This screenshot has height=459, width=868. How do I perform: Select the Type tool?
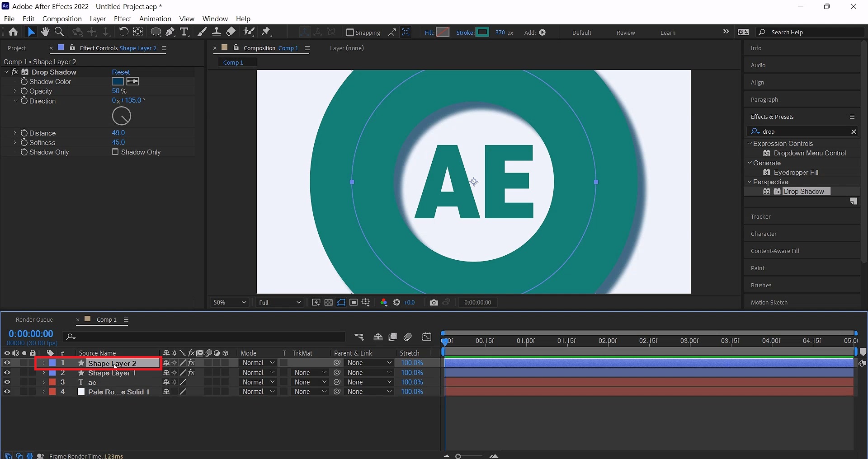pos(184,32)
